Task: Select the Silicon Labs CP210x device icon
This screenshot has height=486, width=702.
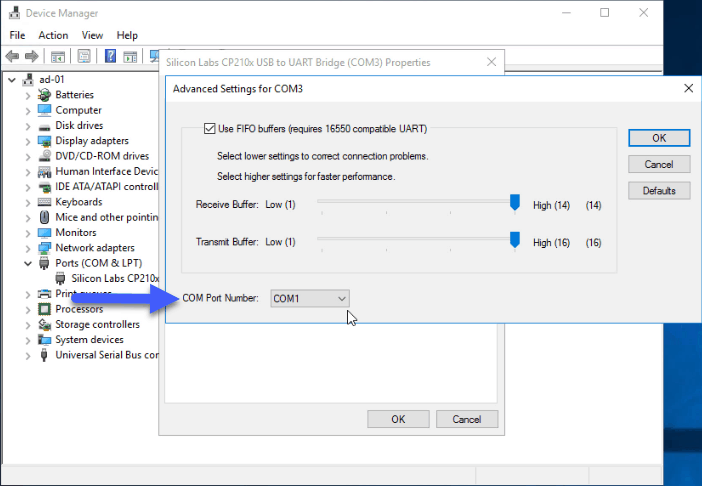Action: [60, 278]
